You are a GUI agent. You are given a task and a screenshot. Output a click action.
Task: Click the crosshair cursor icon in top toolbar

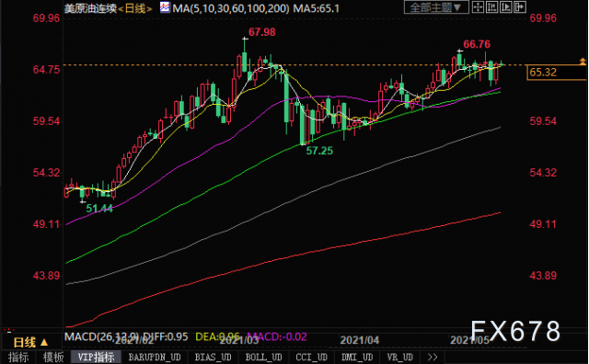478,7
